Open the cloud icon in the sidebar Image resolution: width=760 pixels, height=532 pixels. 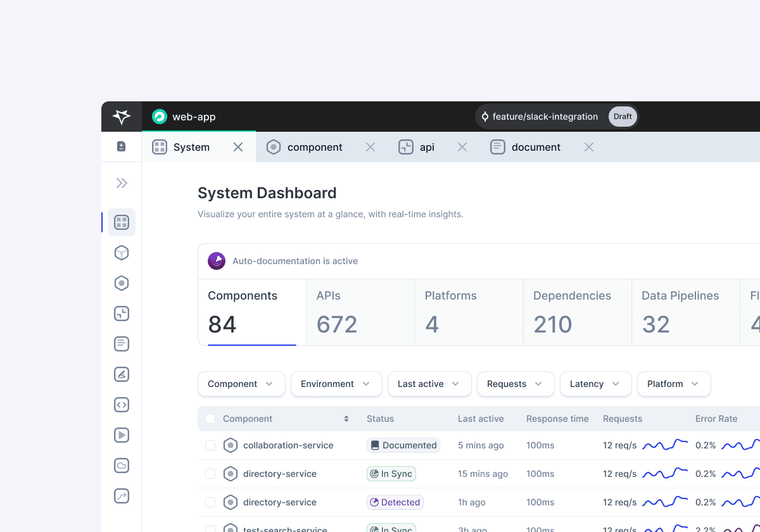(122, 465)
